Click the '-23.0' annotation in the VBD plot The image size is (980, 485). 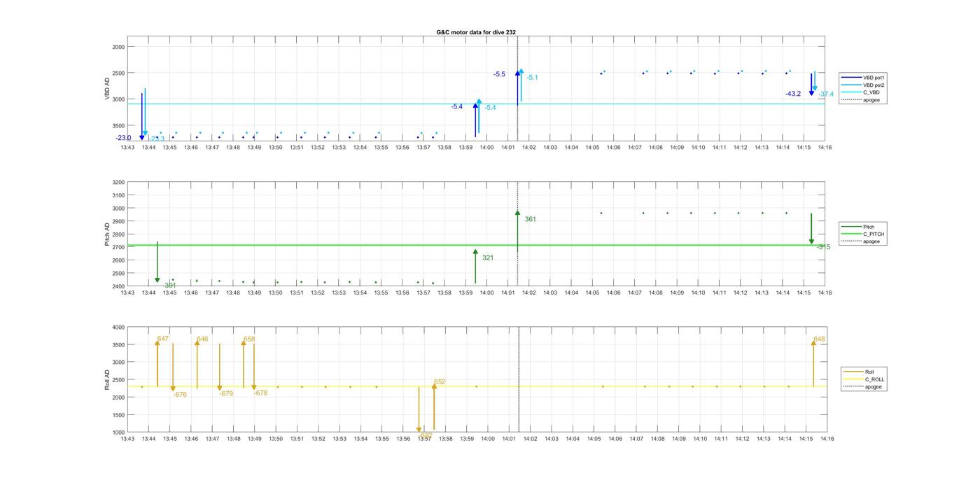click(123, 138)
